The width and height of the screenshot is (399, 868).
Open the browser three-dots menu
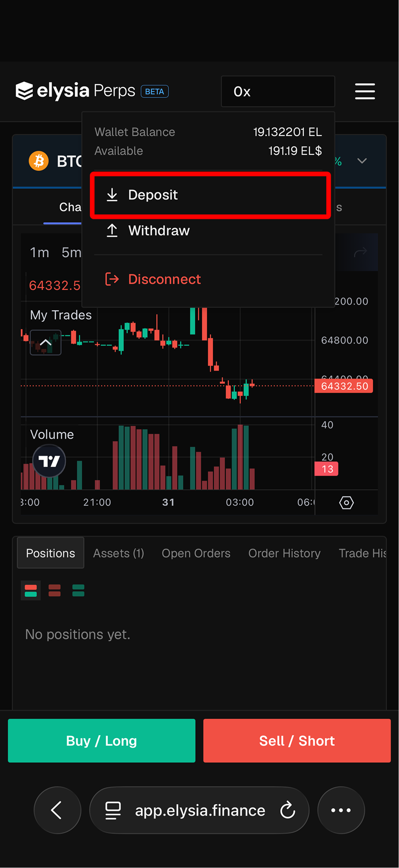point(341,810)
